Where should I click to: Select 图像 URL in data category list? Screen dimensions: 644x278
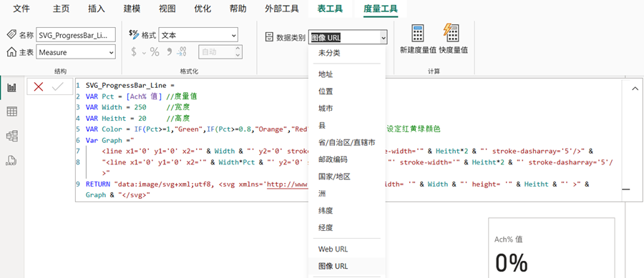coord(333,266)
